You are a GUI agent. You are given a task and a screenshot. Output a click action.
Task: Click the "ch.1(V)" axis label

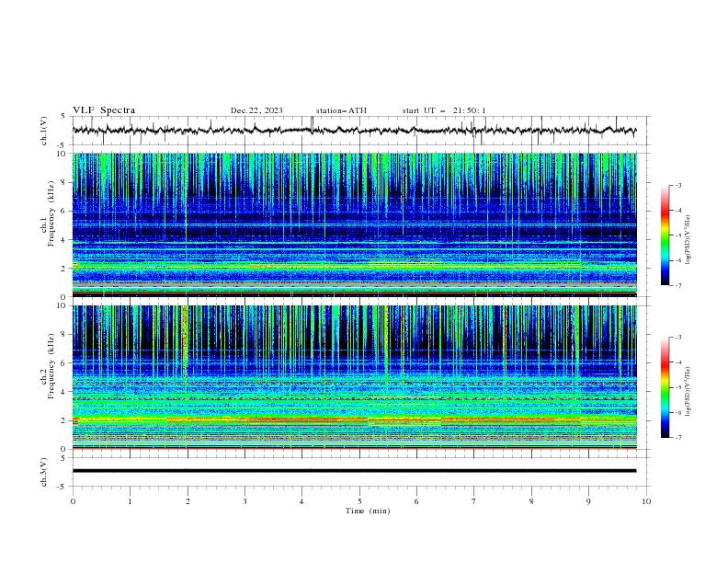point(44,131)
